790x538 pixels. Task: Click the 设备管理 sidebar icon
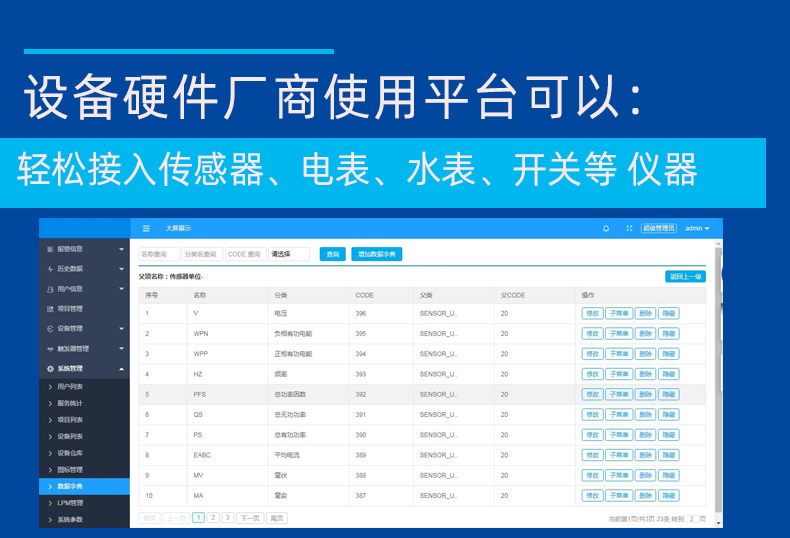[50, 328]
